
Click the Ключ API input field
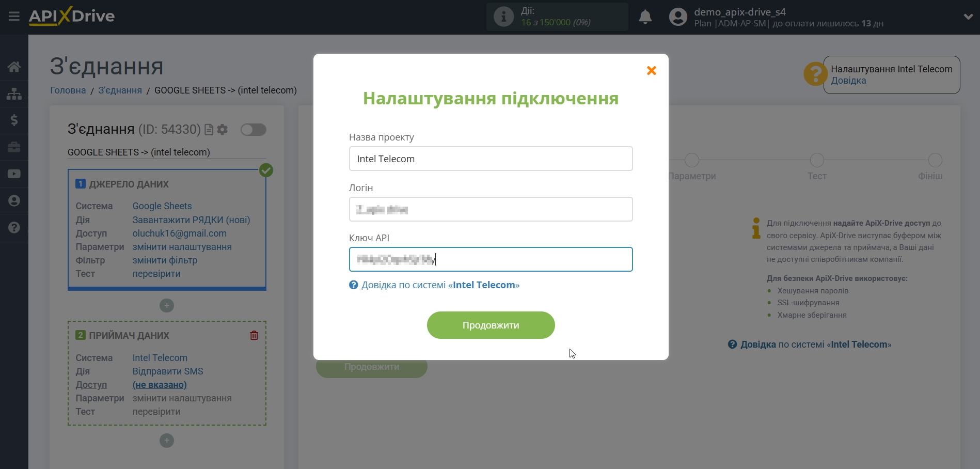491,259
